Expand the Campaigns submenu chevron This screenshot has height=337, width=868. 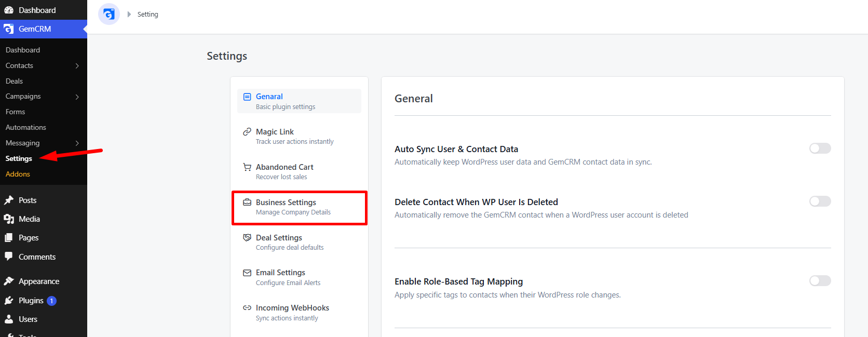coord(77,97)
